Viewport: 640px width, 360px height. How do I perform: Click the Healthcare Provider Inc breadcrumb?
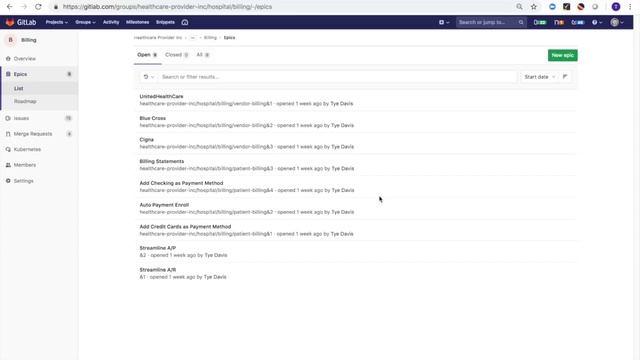158,38
